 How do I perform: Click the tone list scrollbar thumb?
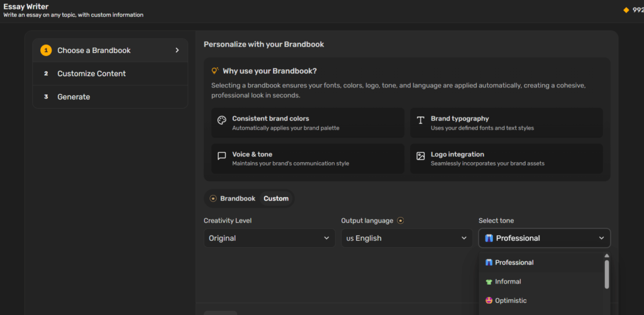click(607, 274)
